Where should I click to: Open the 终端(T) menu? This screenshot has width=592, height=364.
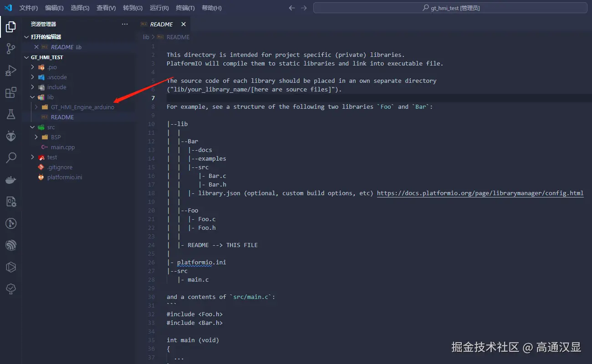185,8
